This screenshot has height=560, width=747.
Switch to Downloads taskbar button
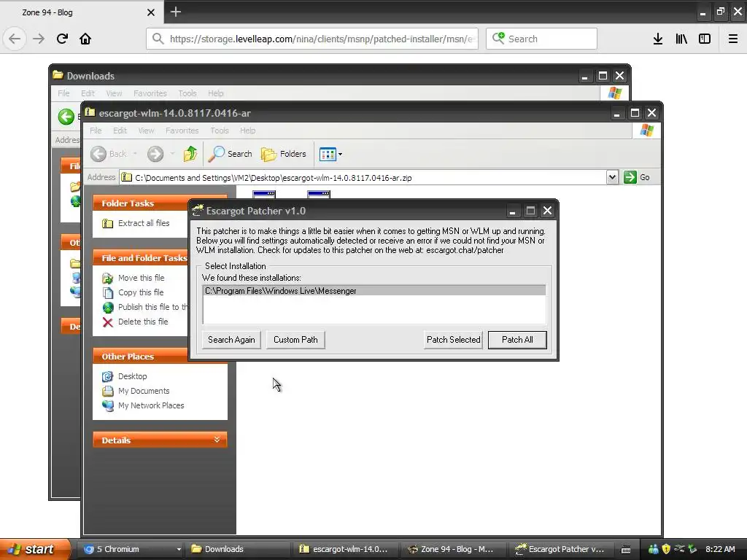coord(238,549)
